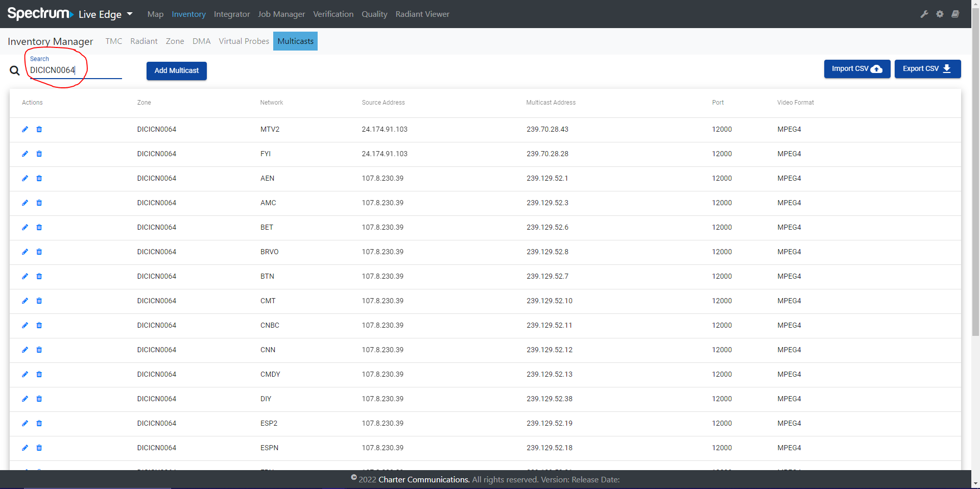Click the Spectrum logo

tap(40, 14)
